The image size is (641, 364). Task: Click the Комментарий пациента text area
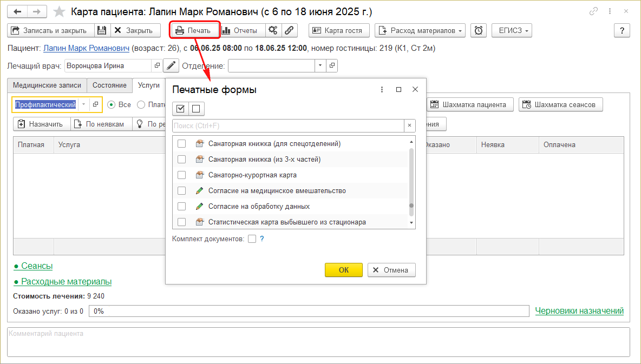click(x=318, y=342)
